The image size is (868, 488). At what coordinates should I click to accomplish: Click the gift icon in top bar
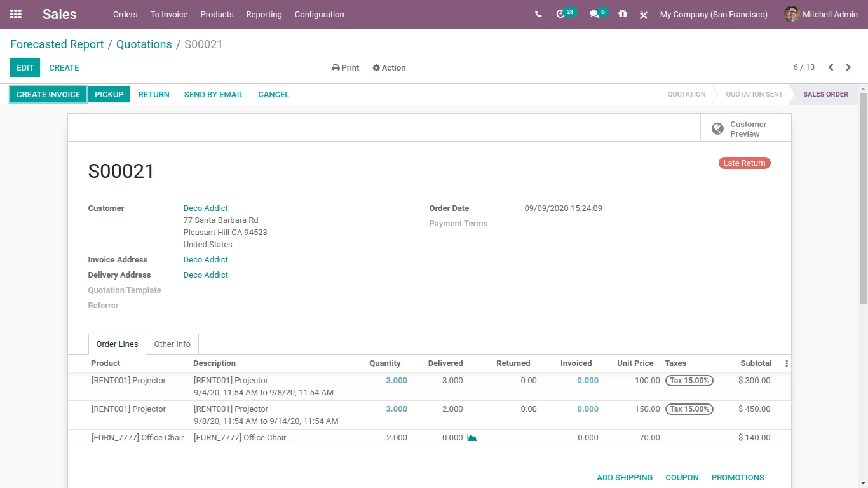(623, 14)
